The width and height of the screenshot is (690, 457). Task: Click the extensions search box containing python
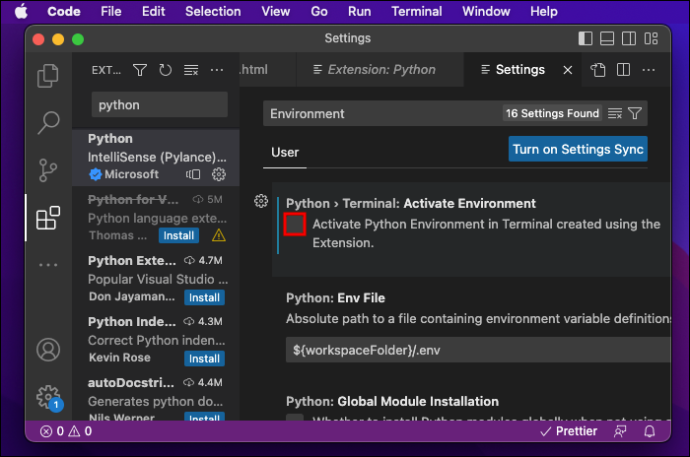tap(159, 105)
